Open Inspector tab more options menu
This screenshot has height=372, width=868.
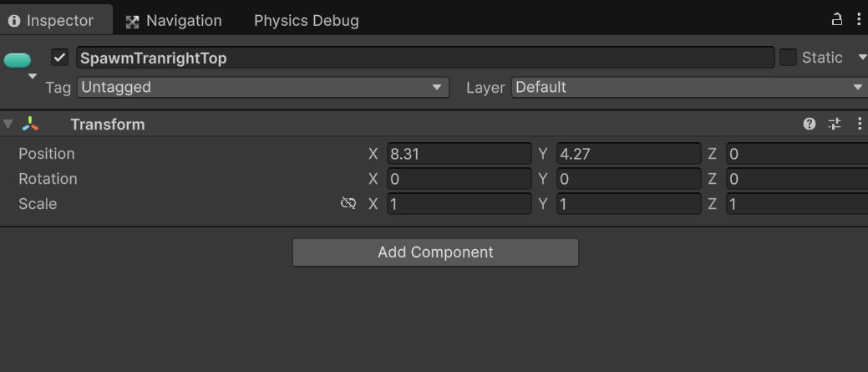[x=859, y=19]
